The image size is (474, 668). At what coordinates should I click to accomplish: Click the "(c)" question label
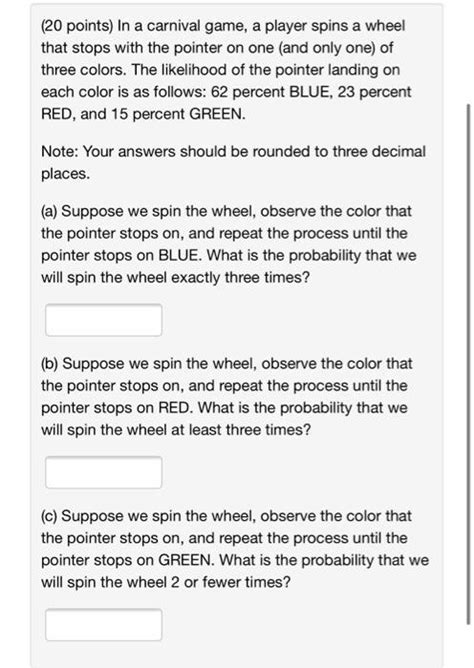pos(49,516)
